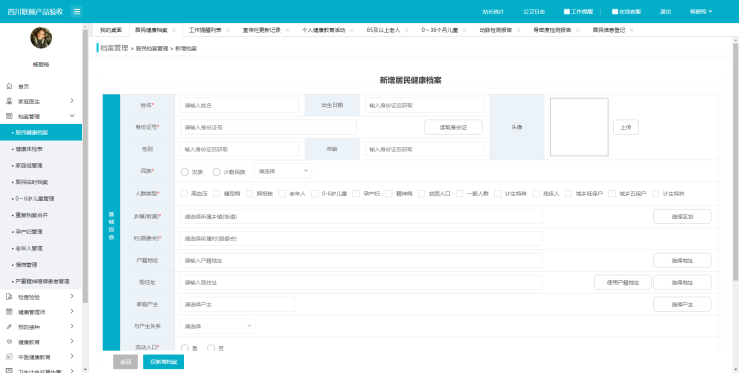The height and width of the screenshot is (374, 740).
Task: Click the 身份证号 input field
Action: pos(268,127)
